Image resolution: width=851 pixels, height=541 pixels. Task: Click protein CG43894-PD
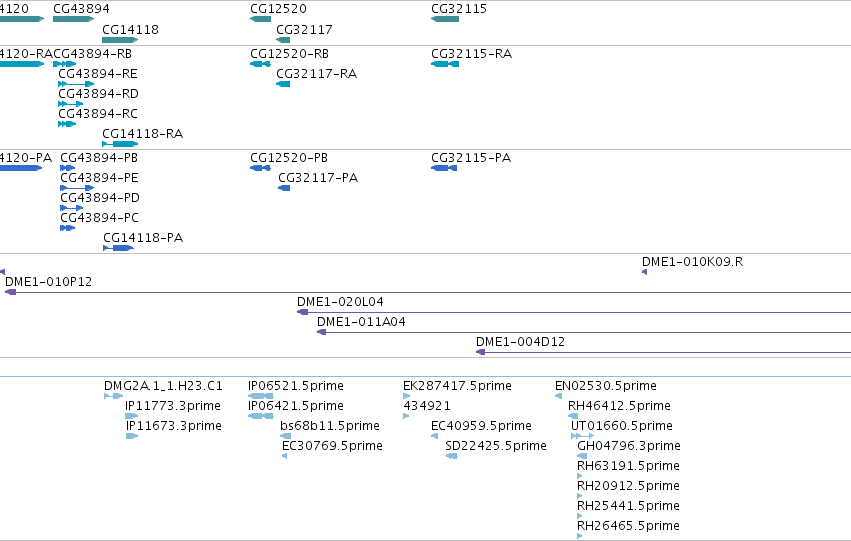click(72, 208)
